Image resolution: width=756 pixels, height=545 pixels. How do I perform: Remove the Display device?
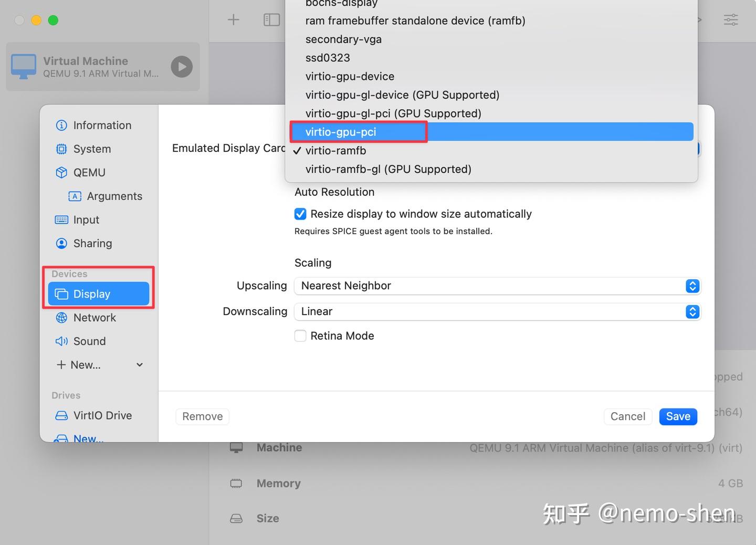(202, 416)
